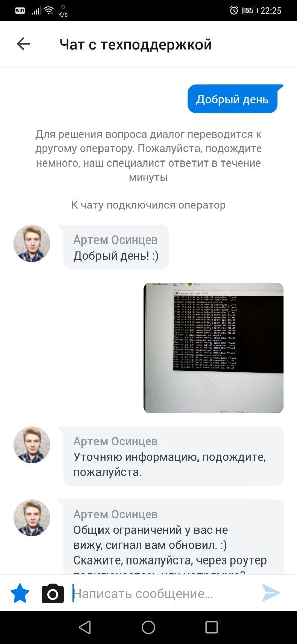Go back using the header arrow

coord(23,44)
